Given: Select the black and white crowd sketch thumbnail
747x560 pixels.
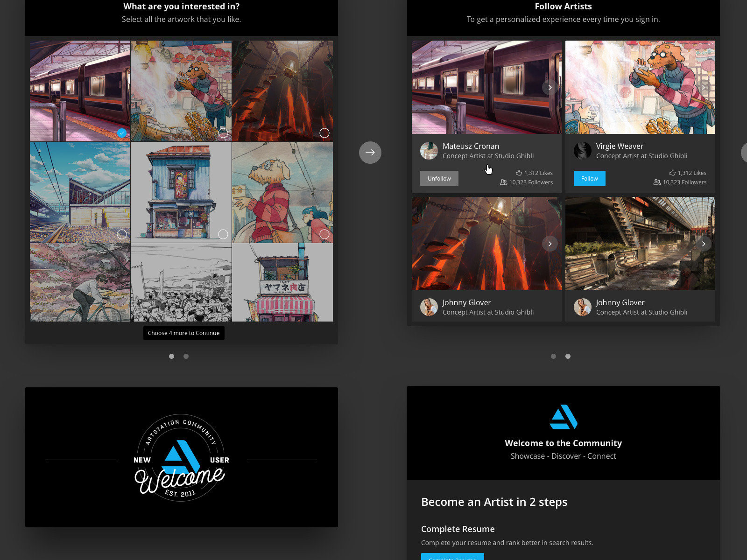Looking at the screenshot, I should coord(181,282).
